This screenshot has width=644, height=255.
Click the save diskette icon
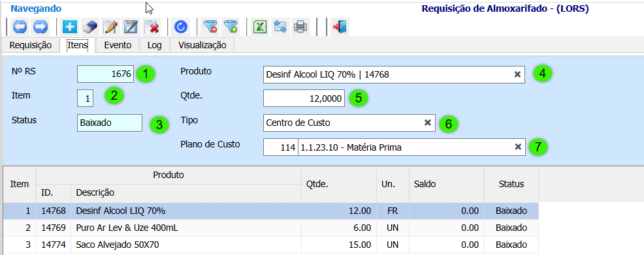click(x=131, y=27)
